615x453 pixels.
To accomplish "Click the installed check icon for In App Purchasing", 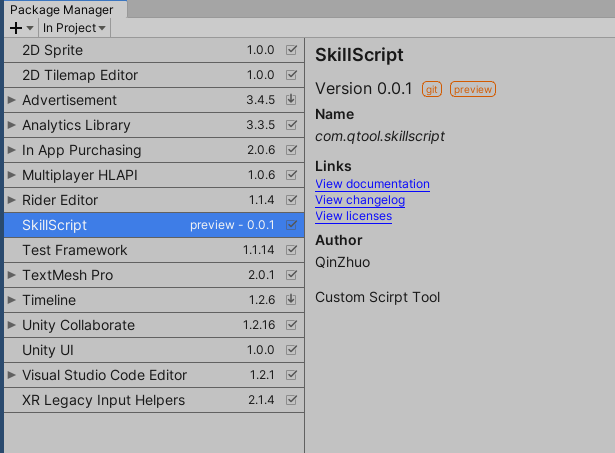I will click(291, 150).
